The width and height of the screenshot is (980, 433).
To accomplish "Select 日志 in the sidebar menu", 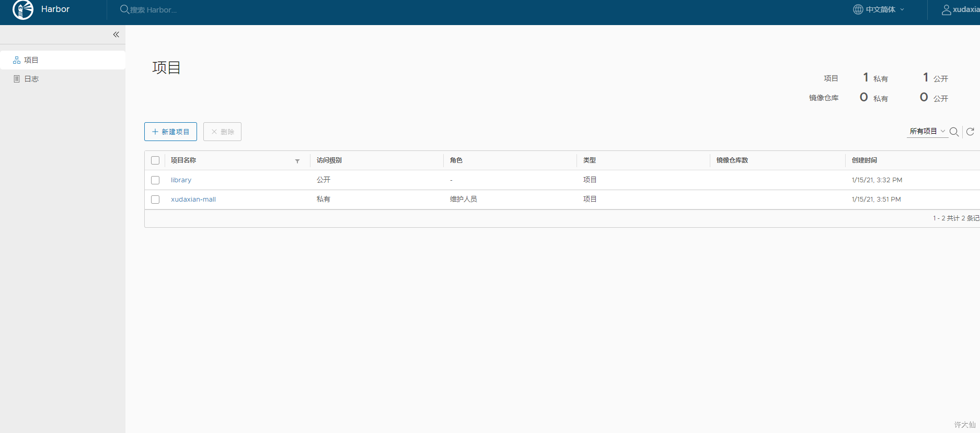I will (63, 79).
